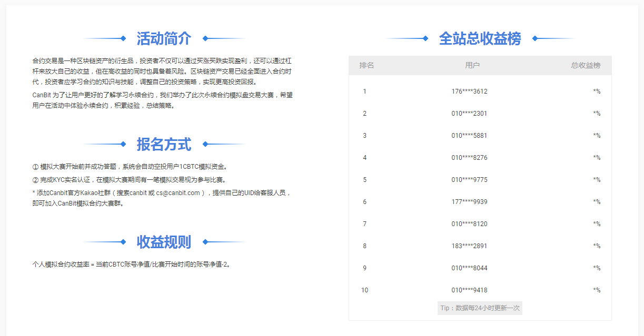Click the paragraph starting with CanBit 为了让用户

tap(162, 100)
